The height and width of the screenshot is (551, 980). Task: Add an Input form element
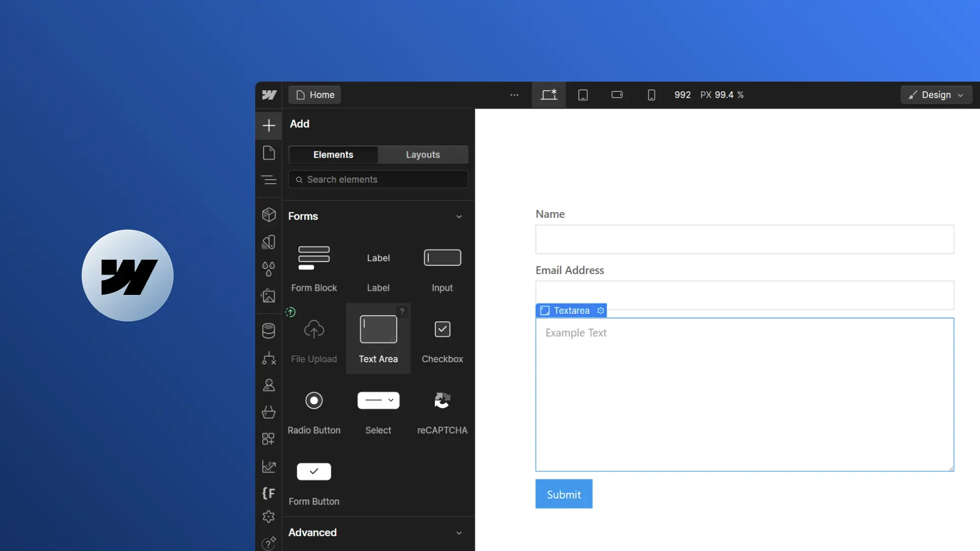(x=443, y=268)
